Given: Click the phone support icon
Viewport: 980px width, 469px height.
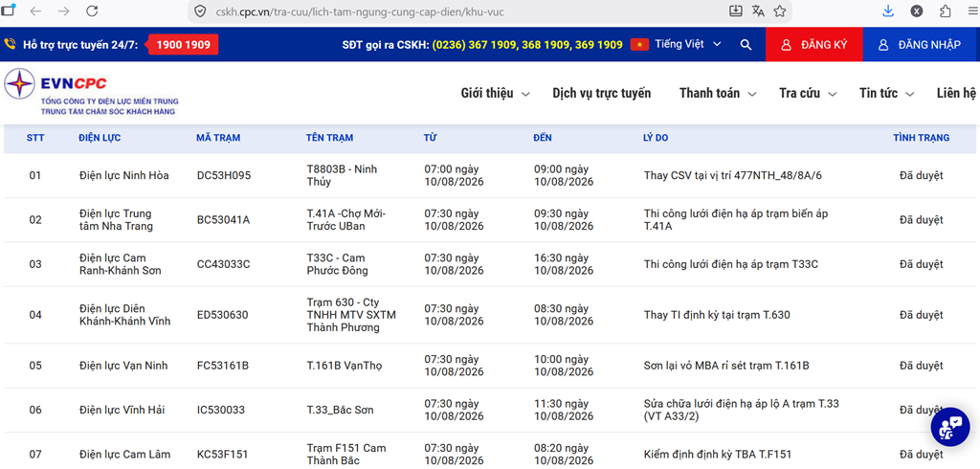Looking at the screenshot, I should pos(10,44).
